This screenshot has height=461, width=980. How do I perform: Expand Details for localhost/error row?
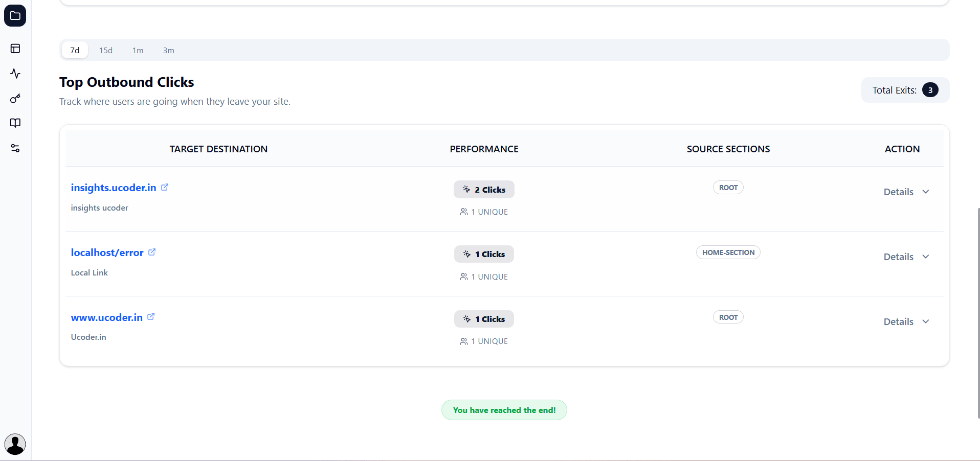pos(906,257)
